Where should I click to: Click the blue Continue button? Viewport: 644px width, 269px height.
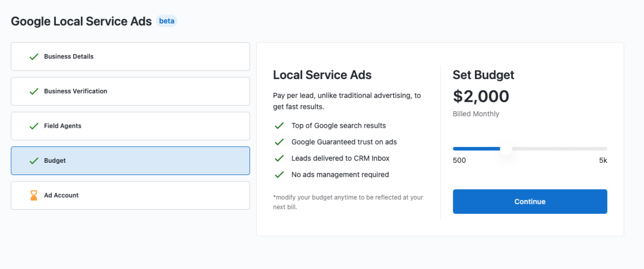tap(530, 202)
